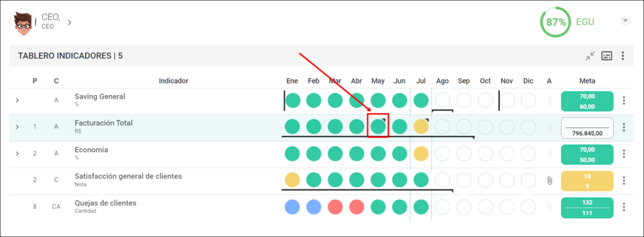Expand the Saving General row
The width and height of the screenshot is (644, 237).
point(17,101)
